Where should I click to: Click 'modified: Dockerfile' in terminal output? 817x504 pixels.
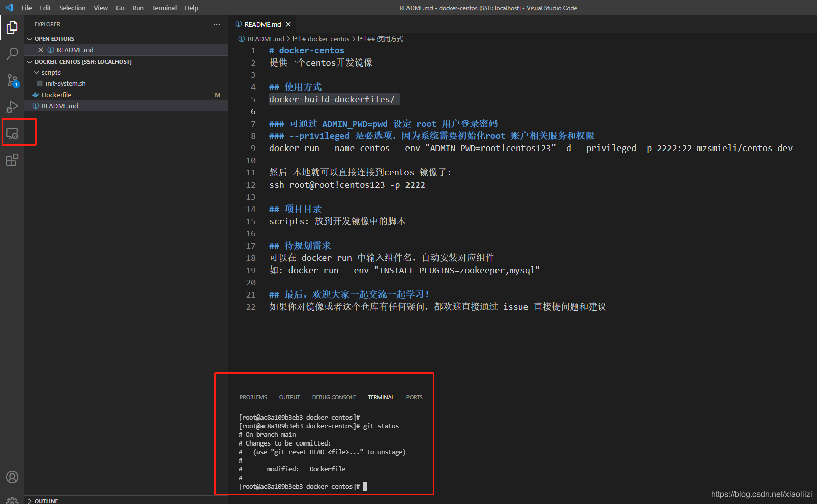coord(306,469)
